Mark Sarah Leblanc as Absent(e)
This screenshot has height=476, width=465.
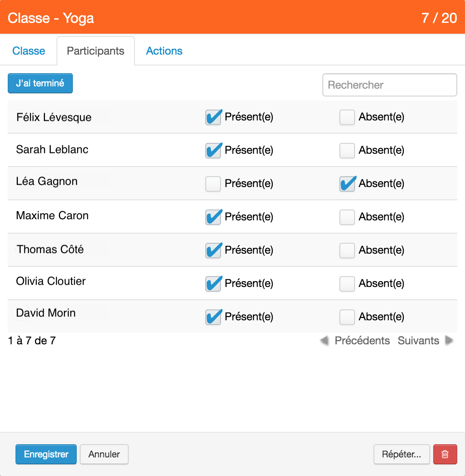coord(347,151)
